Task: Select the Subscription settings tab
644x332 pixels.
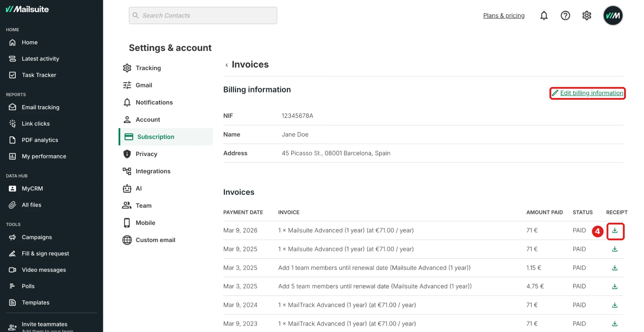Action: point(166,137)
